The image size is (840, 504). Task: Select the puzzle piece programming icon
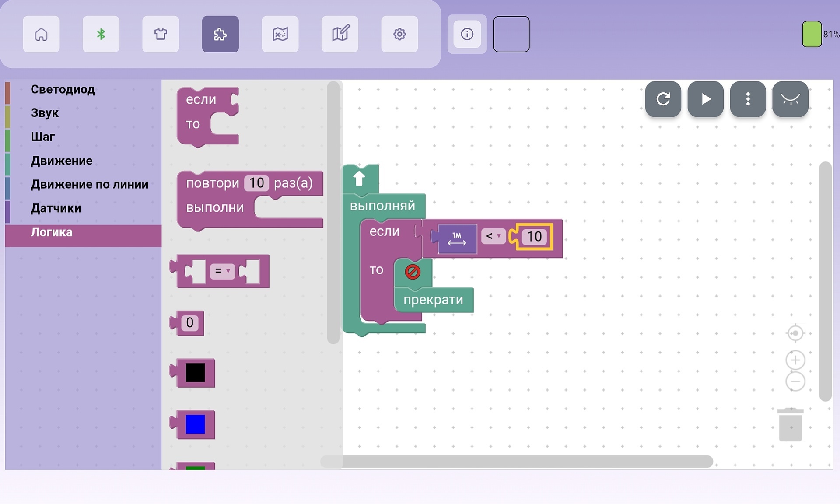(220, 34)
